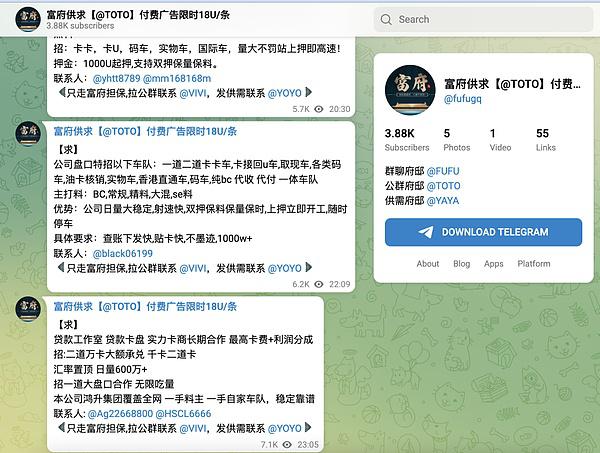Open the large 富府 channel logo in sidebar
The width and height of the screenshot is (600, 453).
(x=410, y=90)
